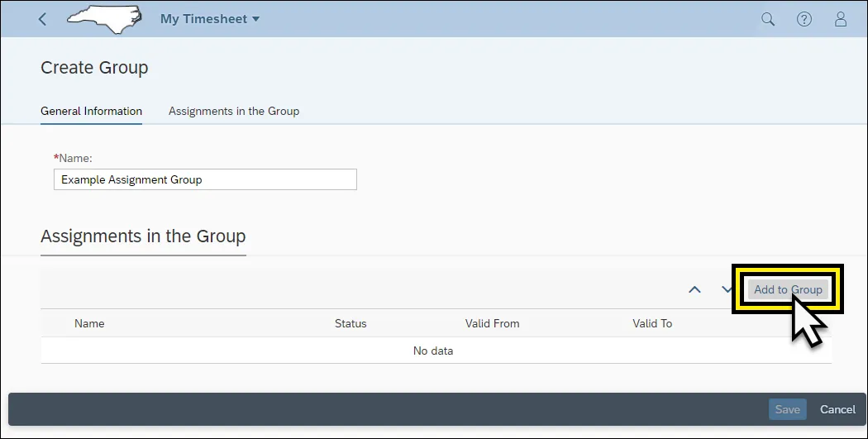Go back using the left arrow icon
The width and height of the screenshot is (868, 439).
point(42,19)
